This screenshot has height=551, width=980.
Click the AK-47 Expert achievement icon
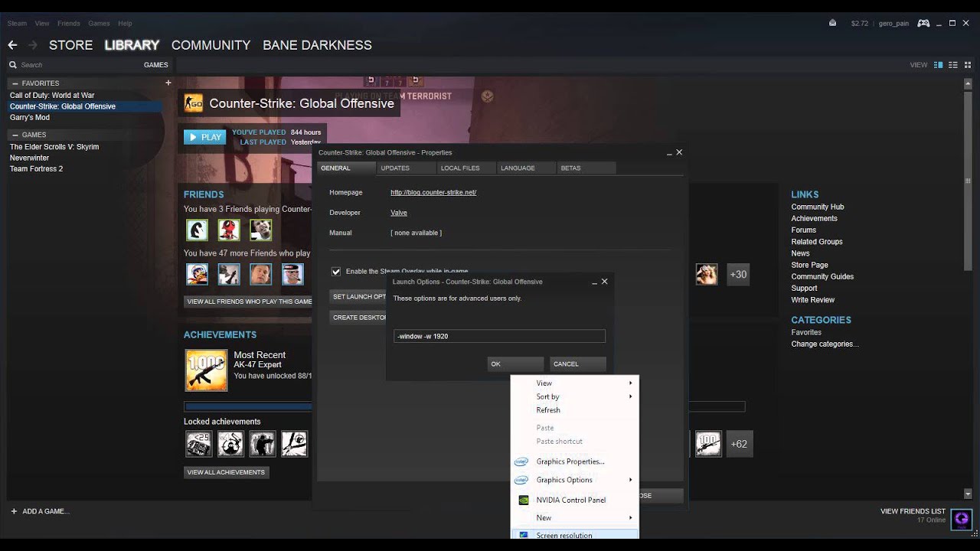pos(206,370)
